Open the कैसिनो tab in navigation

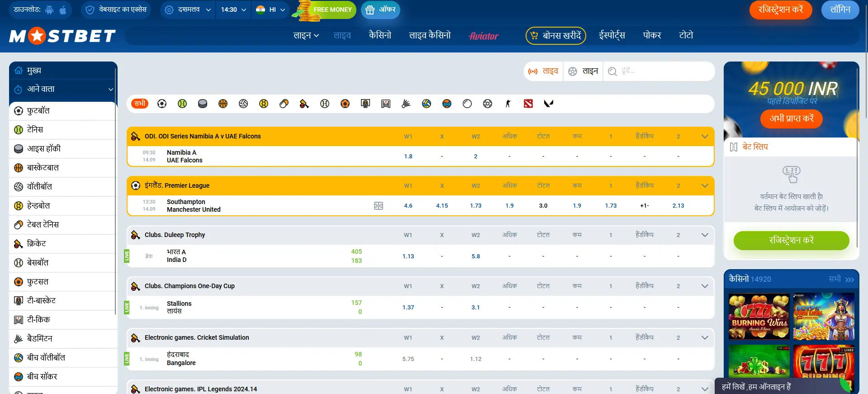pos(380,35)
